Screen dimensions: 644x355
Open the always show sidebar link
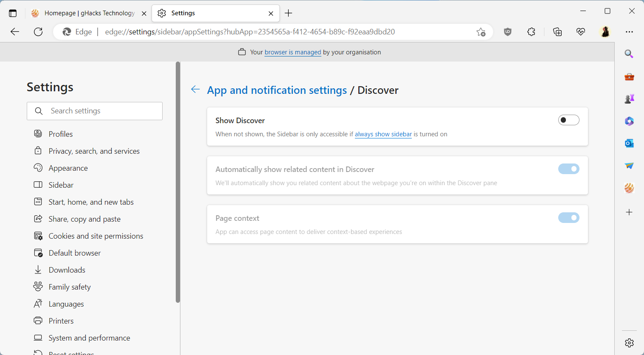pos(383,134)
